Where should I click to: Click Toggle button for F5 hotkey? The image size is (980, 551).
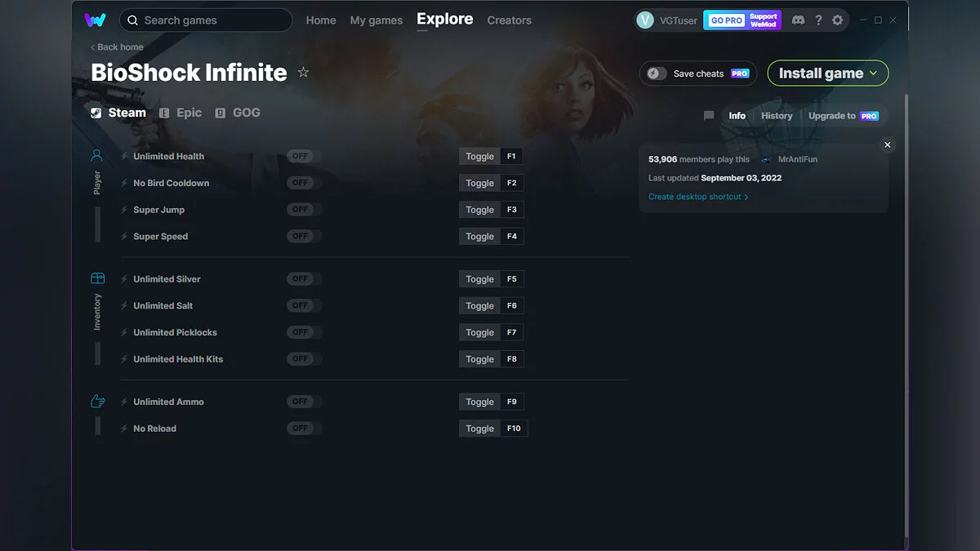[x=479, y=279]
